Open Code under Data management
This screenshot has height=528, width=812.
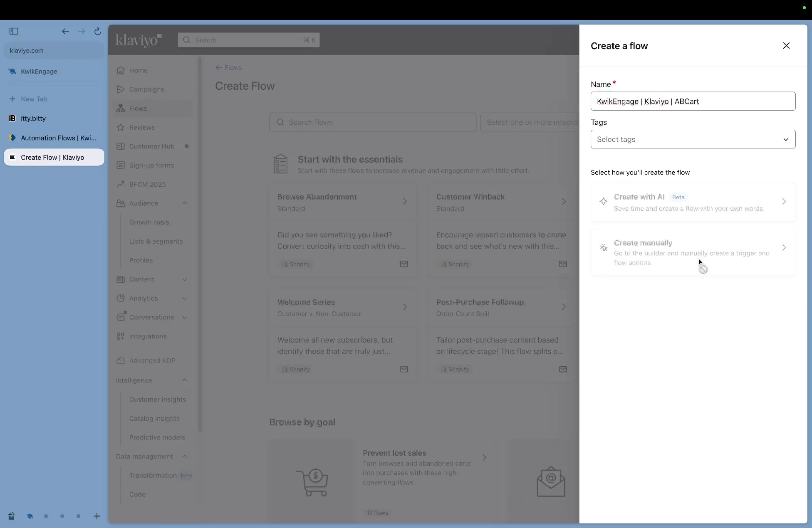coord(137,494)
